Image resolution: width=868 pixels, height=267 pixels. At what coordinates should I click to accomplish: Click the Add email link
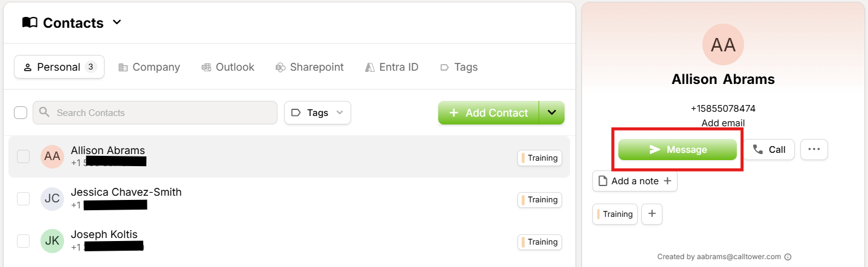pyautogui.click(x=723, y=123)
